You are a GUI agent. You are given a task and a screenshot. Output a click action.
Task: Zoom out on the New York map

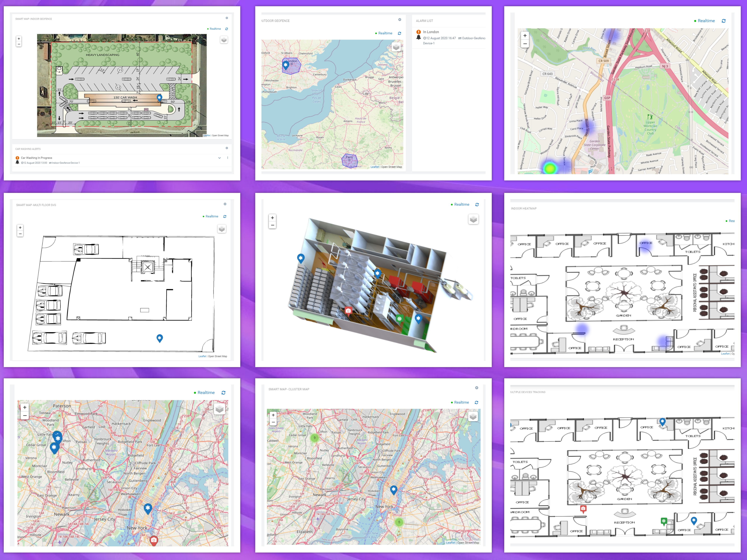pos(25,416)
